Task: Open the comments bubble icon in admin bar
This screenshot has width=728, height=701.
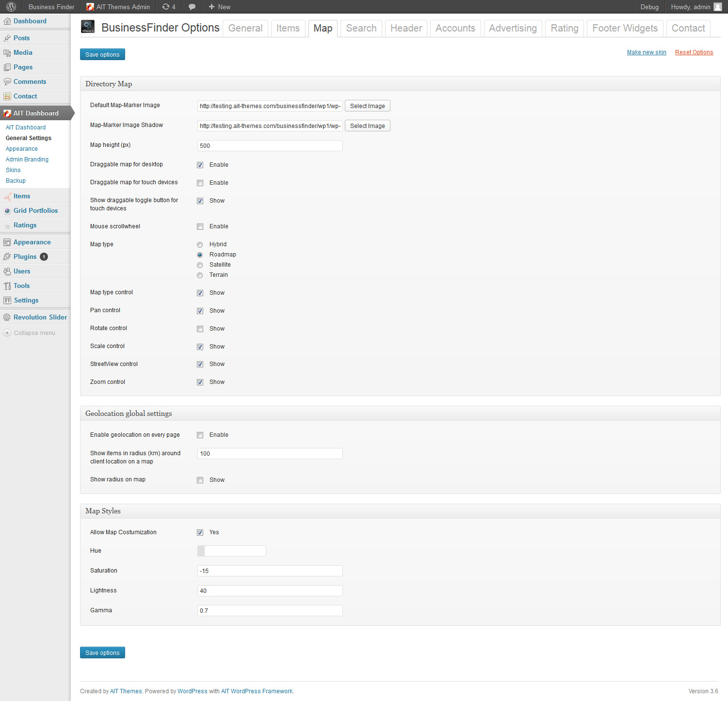Action: 192,7
